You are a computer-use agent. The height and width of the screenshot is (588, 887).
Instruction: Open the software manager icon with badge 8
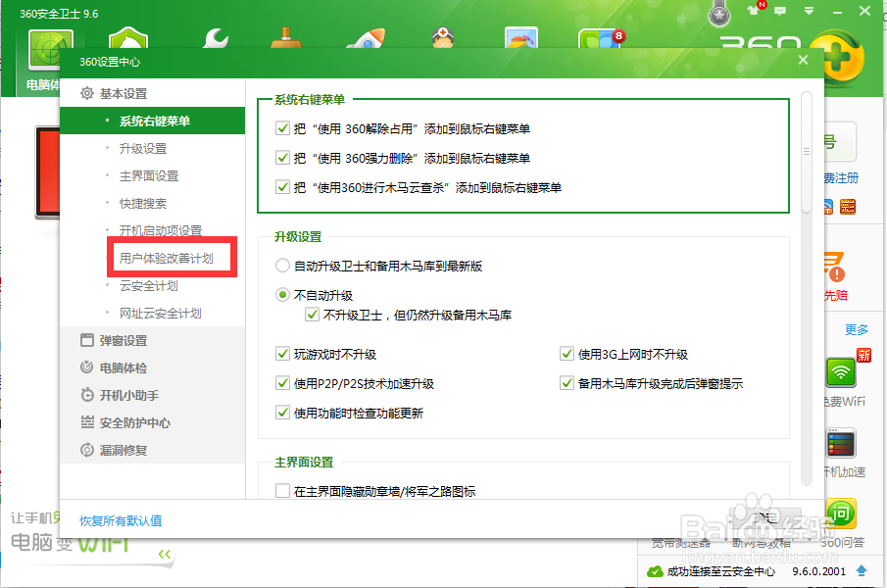pos(600,38)
